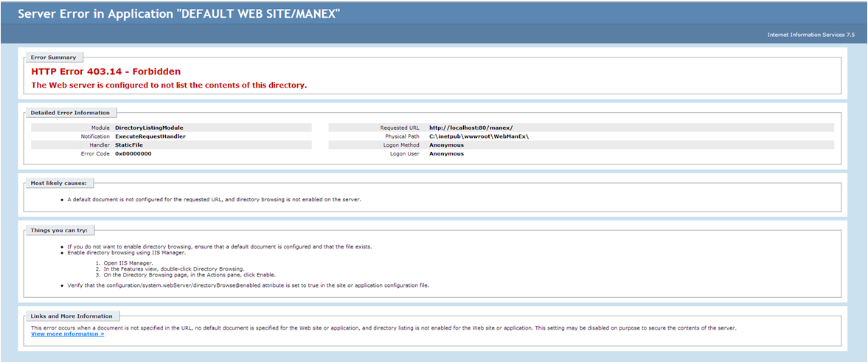Screen dimensions: 868x362
Task: Click the bullet advising to ensure a default document exists
Action: (x=219, y=247)
